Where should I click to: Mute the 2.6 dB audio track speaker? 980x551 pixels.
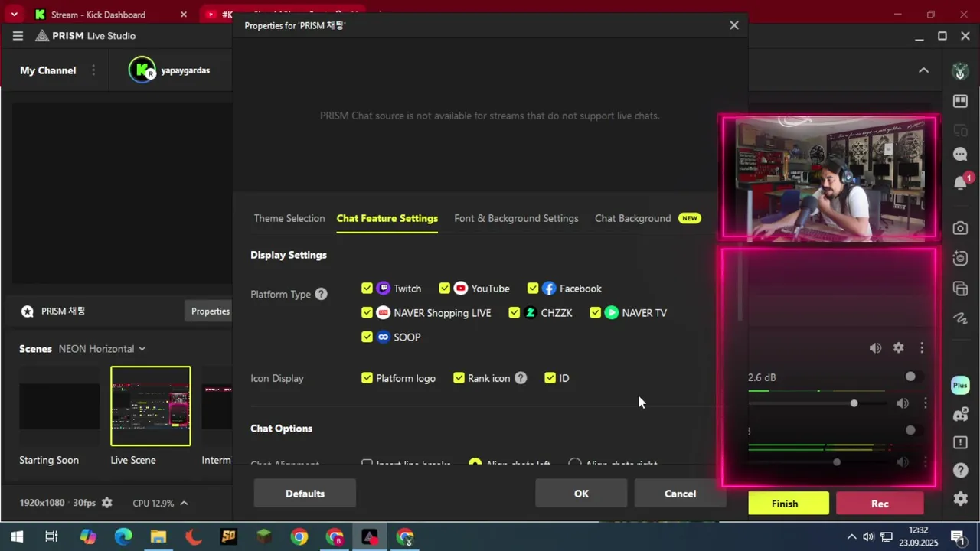(903, 403)
